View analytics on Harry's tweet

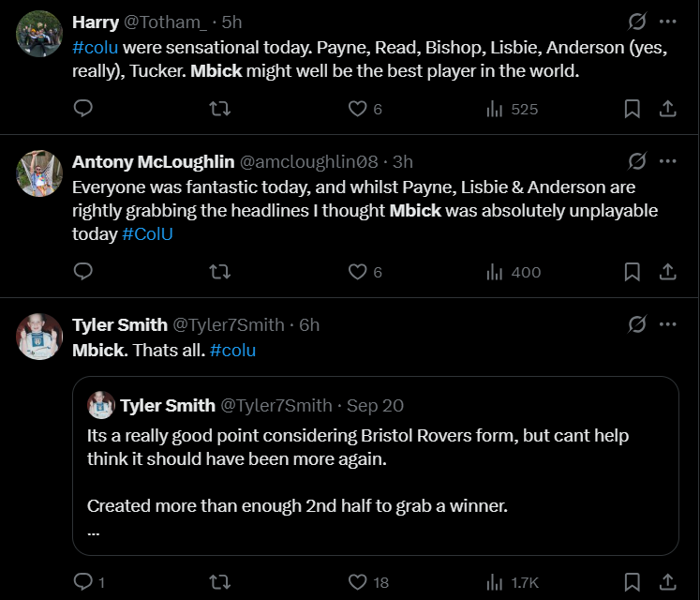(495, 109)
